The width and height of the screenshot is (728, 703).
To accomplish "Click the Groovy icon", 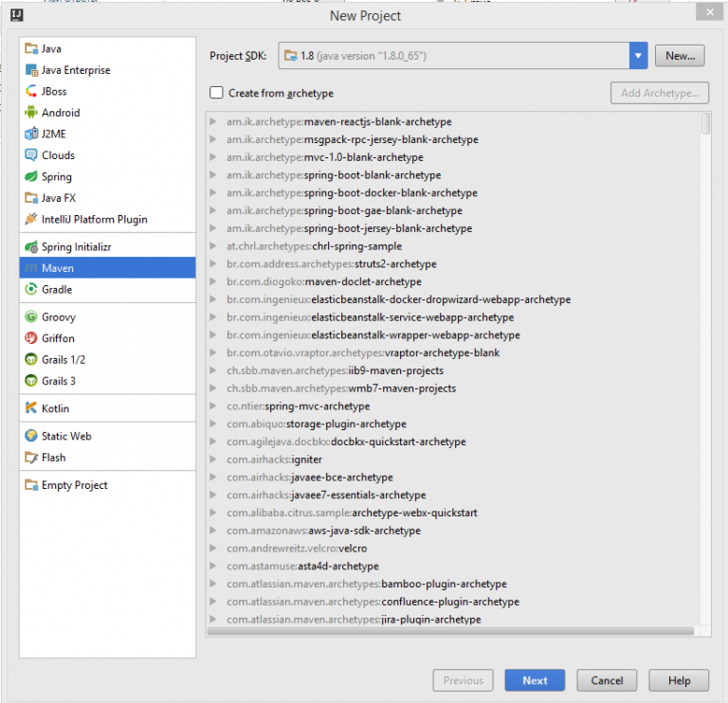I will click(31, 317).
